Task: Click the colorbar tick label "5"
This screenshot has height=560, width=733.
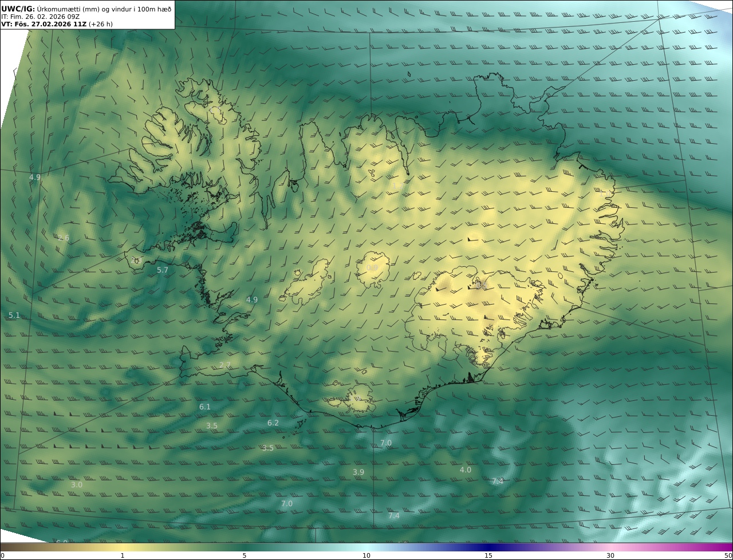Action: click(245, 555)
